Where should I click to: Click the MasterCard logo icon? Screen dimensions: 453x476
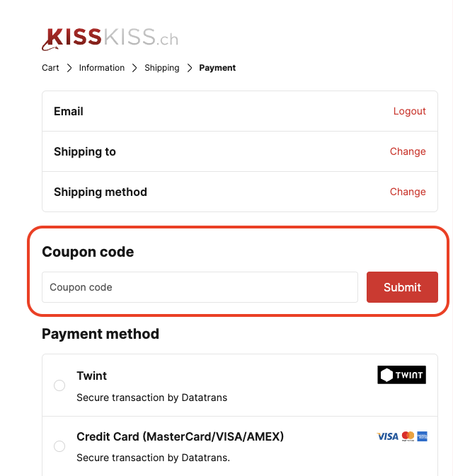[408, 436]
